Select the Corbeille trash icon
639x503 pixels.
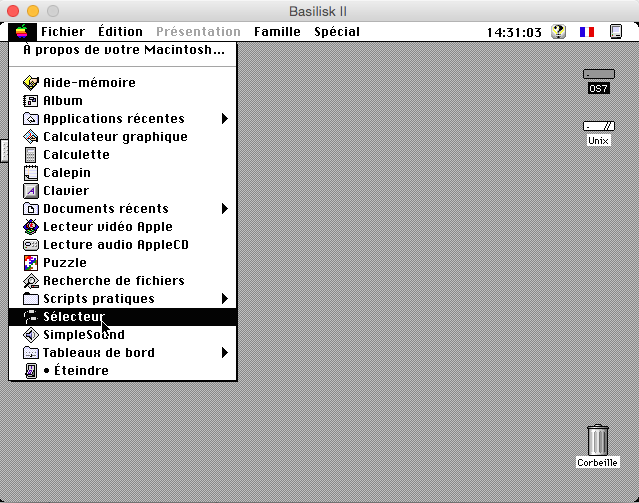pyautogui.click(x=598, y=439)
